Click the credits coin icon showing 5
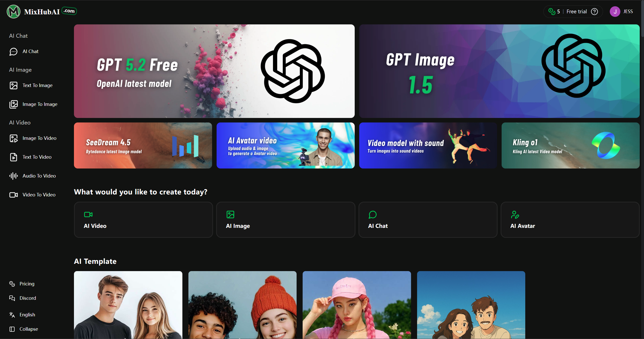This screenshot has width=644, height=339. coord(551,11)
